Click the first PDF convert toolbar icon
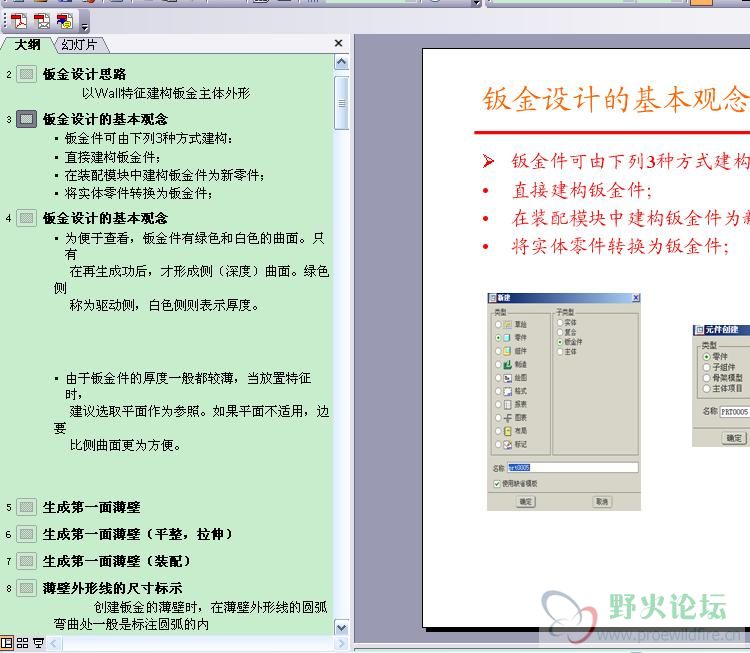This screenshot has height=653, width=750. click(19, 21)
